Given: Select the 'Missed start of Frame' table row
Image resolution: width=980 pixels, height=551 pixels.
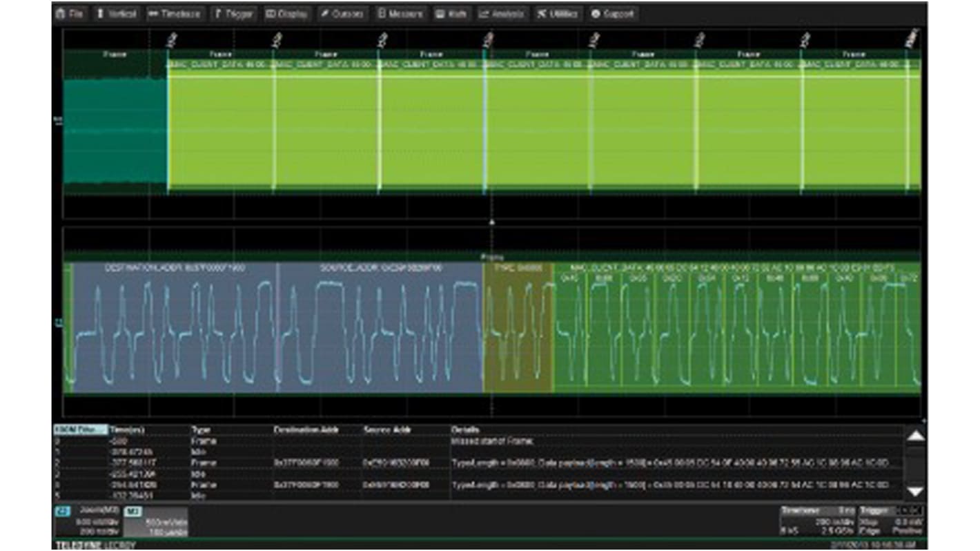Looking at the screenshot, I should (478, 440).
